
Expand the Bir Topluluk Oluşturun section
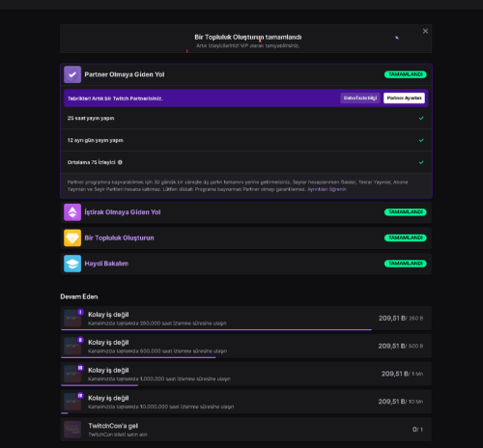(246, 238)
